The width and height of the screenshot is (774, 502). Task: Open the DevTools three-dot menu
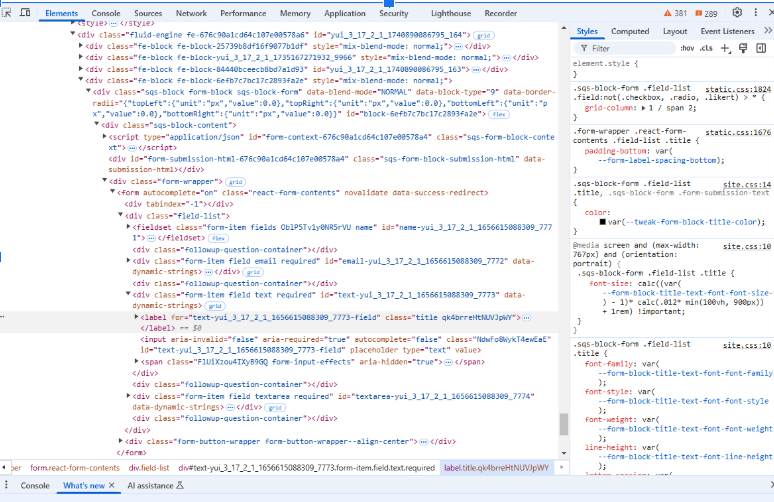(756, 12)
